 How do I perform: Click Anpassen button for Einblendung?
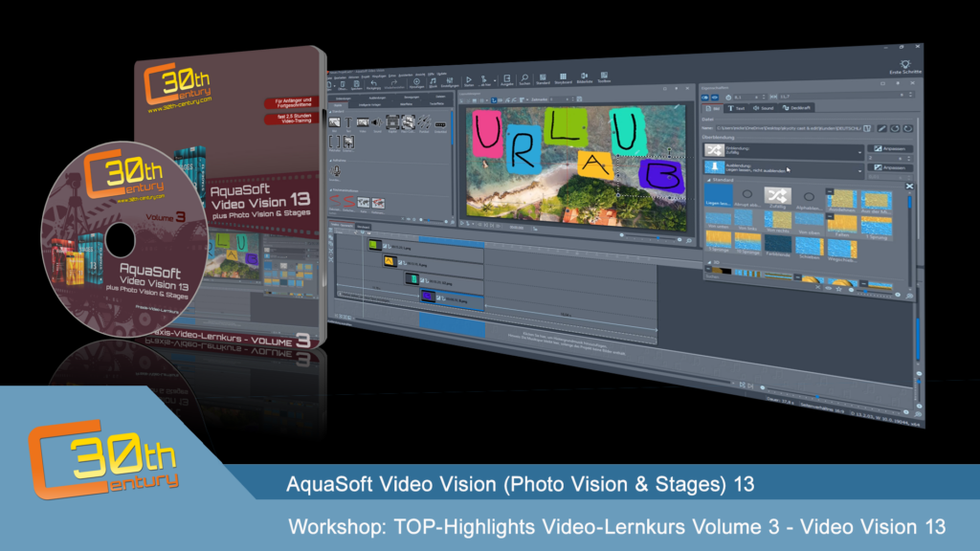(x=890, y=148)
